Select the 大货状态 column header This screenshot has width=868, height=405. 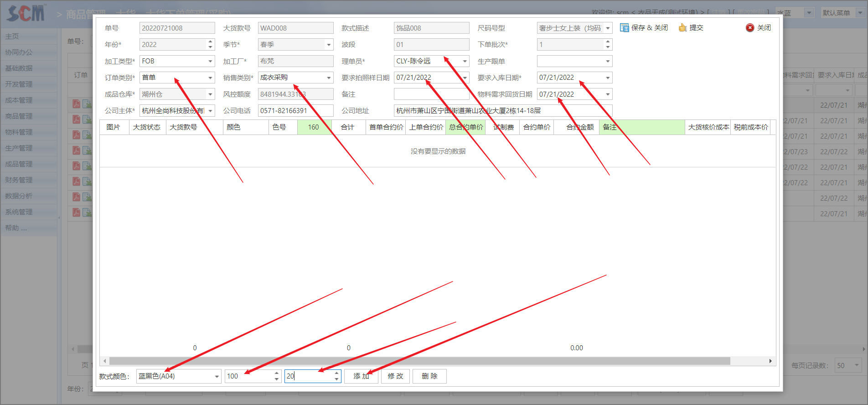[147, 127]
